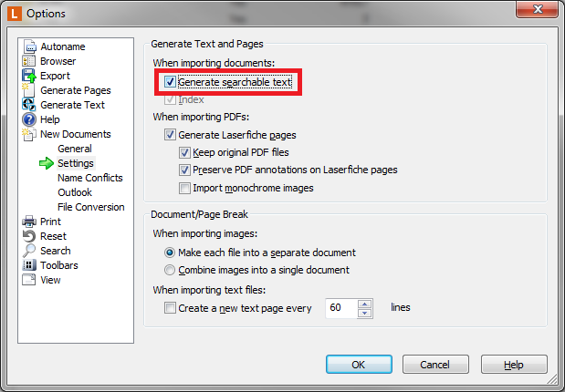Open the Search options page
Image resolution: width=565 pixels, height=392 pixels.
click(56, 251)
